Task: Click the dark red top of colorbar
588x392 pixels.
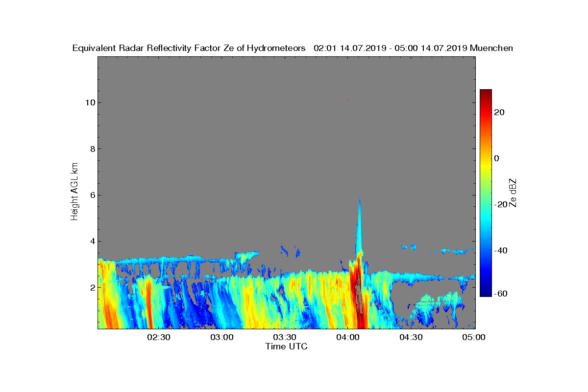Action: click(x=486, y=93)
